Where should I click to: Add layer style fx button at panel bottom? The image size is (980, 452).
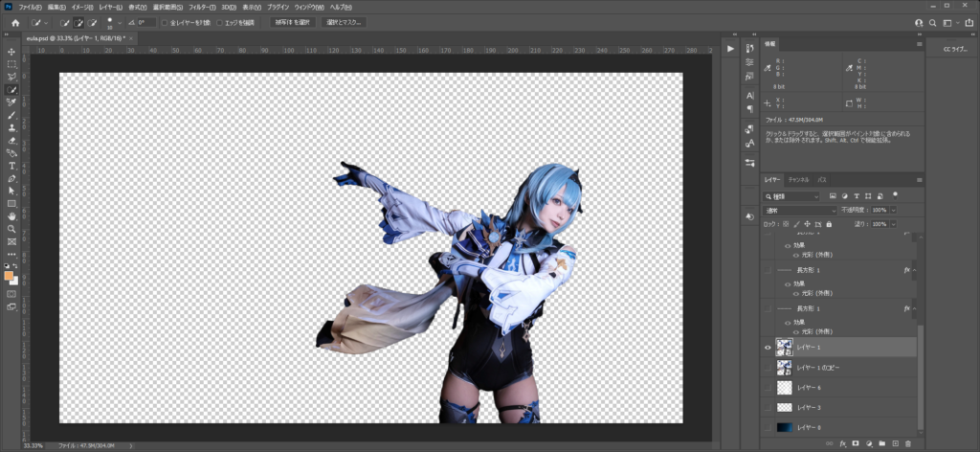pyautogui.click(x=842, y=443)
